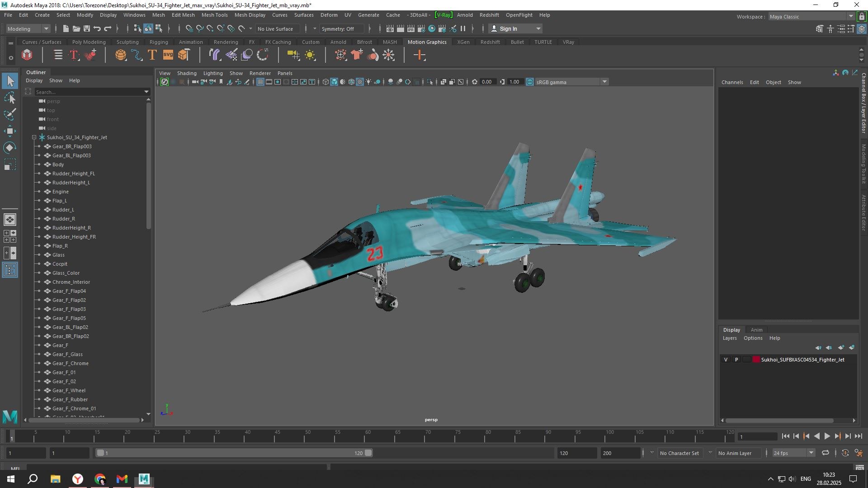The image size is (868, 488).
Task: Toggle the auto keyframe button
Action: point(845,453)
